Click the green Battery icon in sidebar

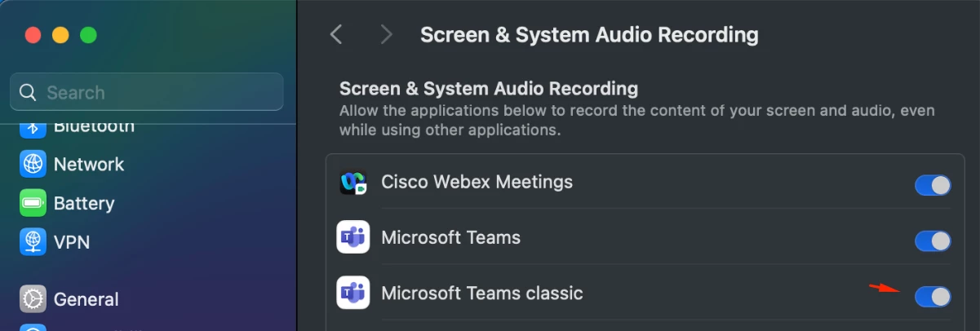(33, 203)
